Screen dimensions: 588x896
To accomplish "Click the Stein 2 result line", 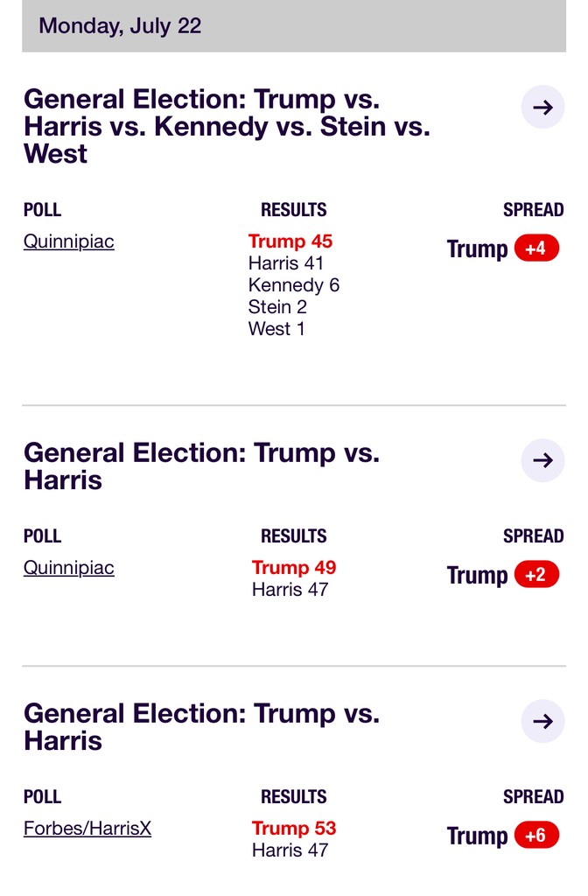I will pyautogui.click(x=277, y=307).
